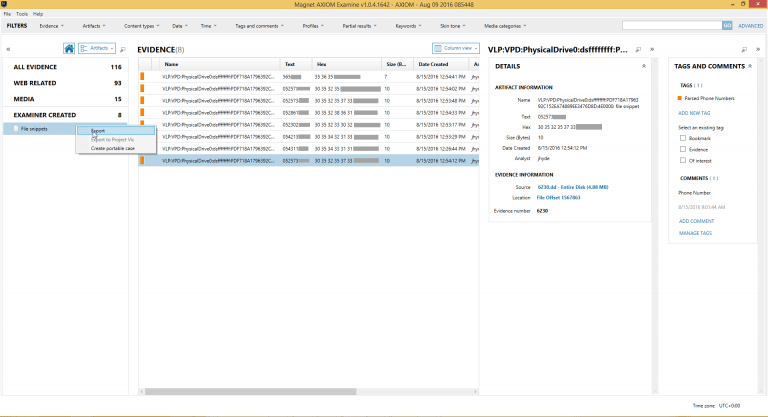Click ADD NEW TAG link
768x417 pixels.
pyautogui.click(x=694, y=113)
